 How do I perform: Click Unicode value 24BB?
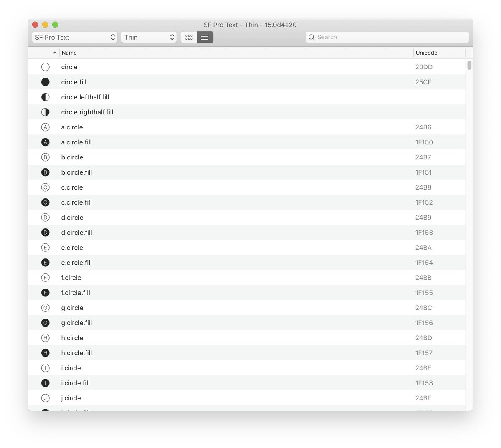pos(423,277)
